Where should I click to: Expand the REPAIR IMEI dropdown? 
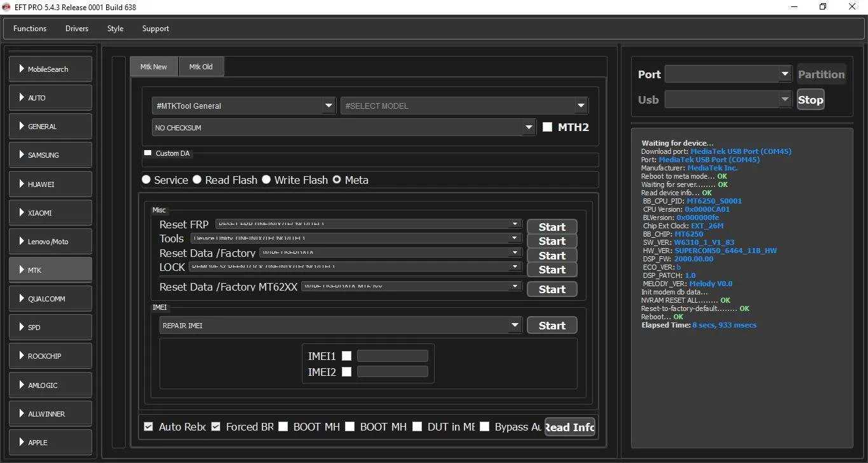(341, 326)
